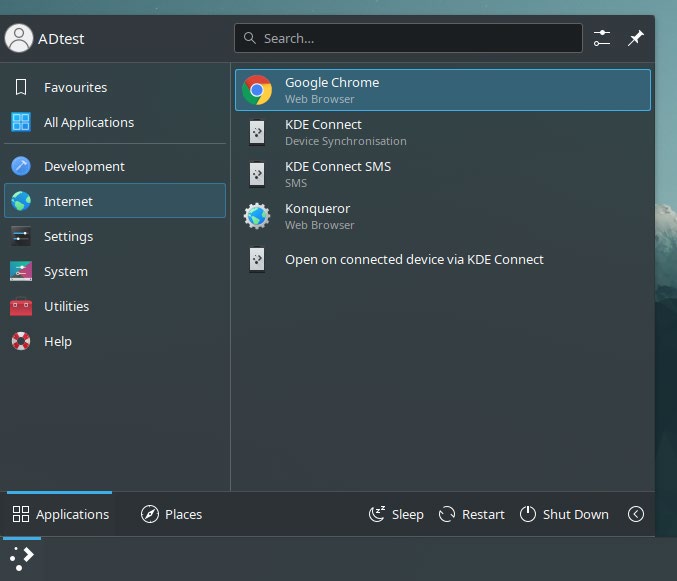Click the Applications tab grid icon
Viewport: 677px width, 581px height.
coord(21,514)
